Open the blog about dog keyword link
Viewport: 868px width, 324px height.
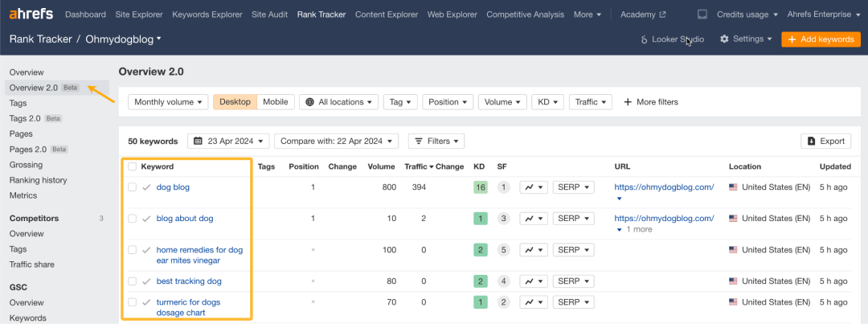click(x=185, y=218)
